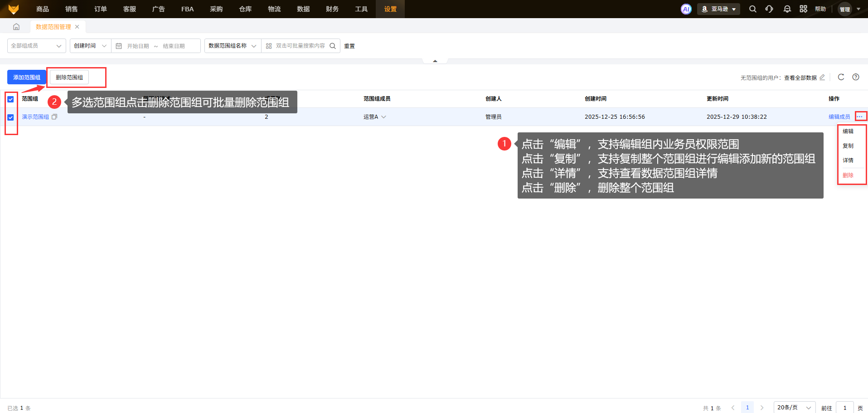Click the AI assistant icon
Screen dimensions: 868x413
pyautogui.click(x=686, y=9)
